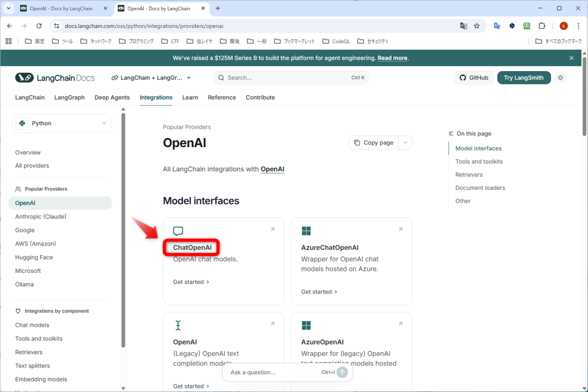Open ChatOpenAI via its external link arrow
Viewport: 588px width, 392px height.
point(272,229)
